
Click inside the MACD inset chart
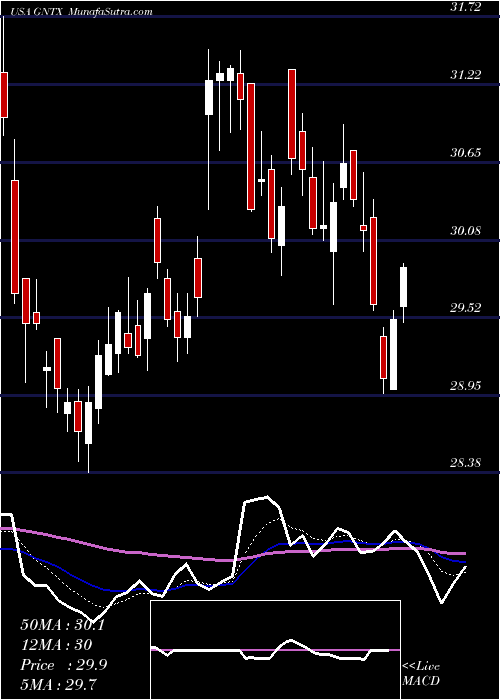[275, 650]
